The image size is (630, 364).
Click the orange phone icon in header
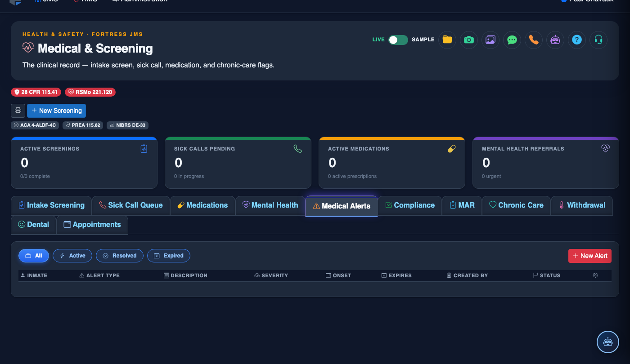[533, 40]
